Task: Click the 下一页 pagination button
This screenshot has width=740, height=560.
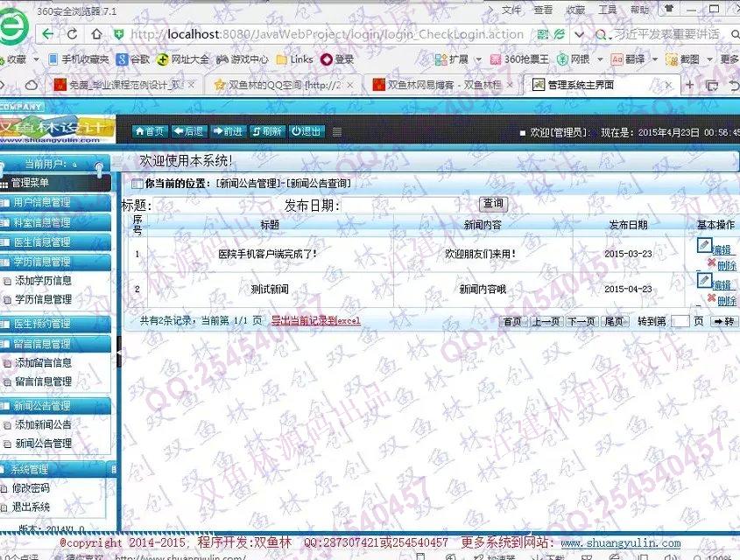Action: pyautogui.click(x=581, y=321)
